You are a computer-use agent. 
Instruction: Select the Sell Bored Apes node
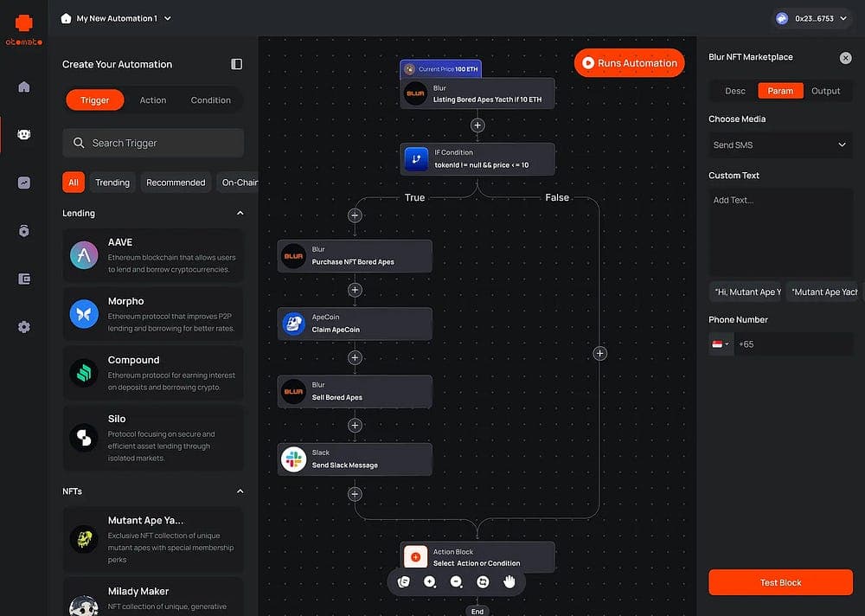tap(355, 391)
